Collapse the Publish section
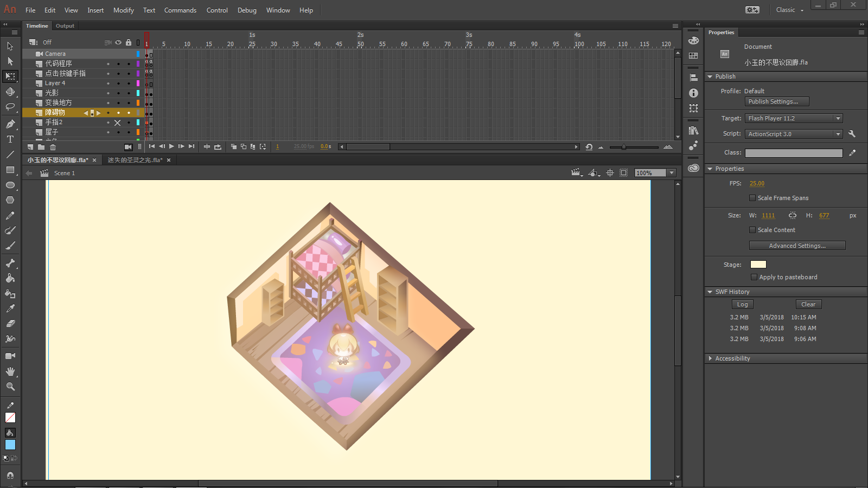 710,77
